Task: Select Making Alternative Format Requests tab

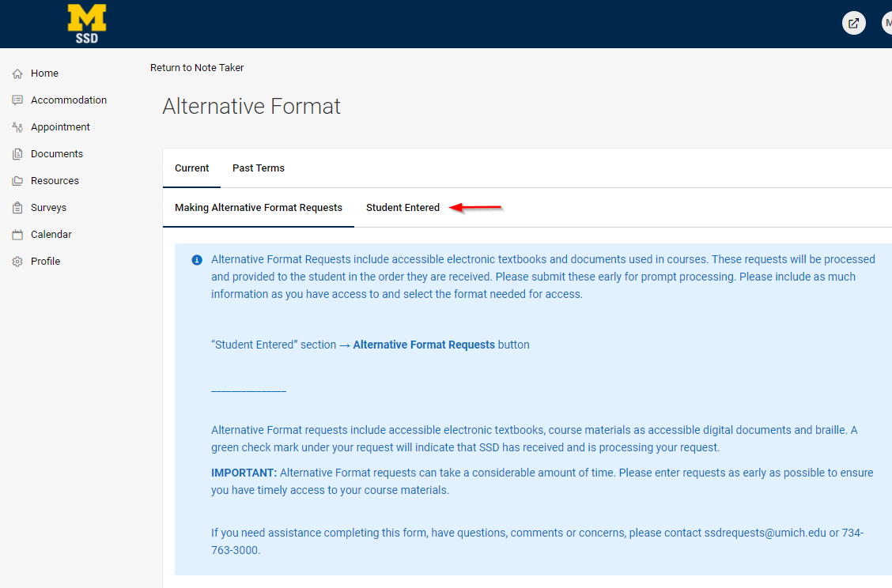Action: point(259,208)
